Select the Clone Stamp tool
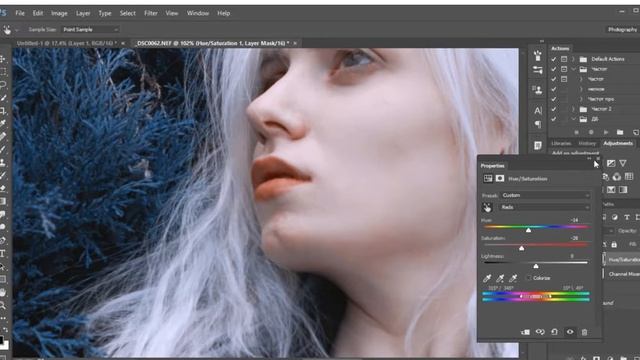 (2, 162)
